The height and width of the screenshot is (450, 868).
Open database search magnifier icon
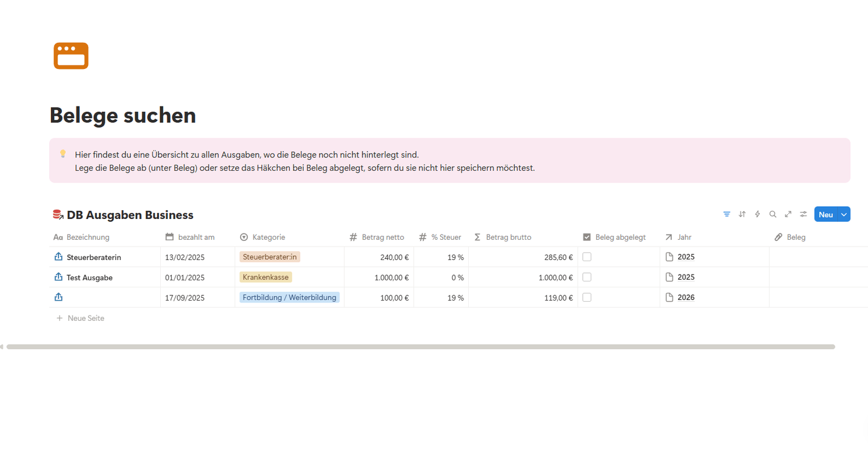(773, 214)
